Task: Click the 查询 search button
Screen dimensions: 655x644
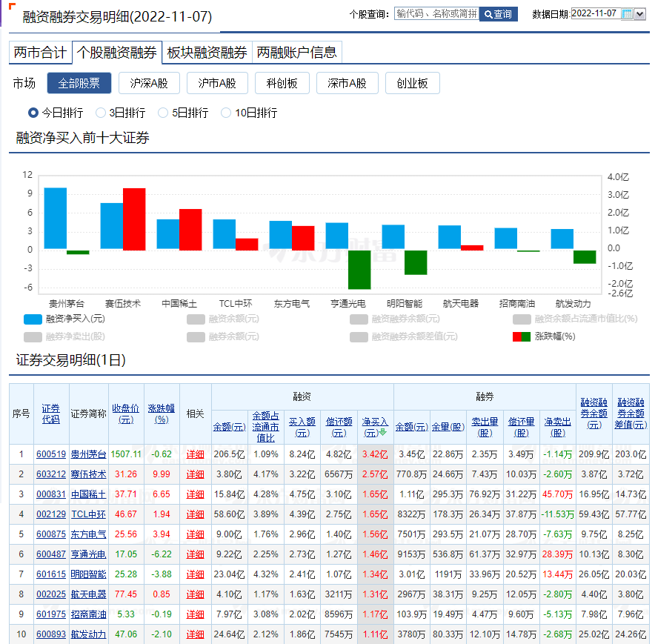Action: [x=498, y=14]
